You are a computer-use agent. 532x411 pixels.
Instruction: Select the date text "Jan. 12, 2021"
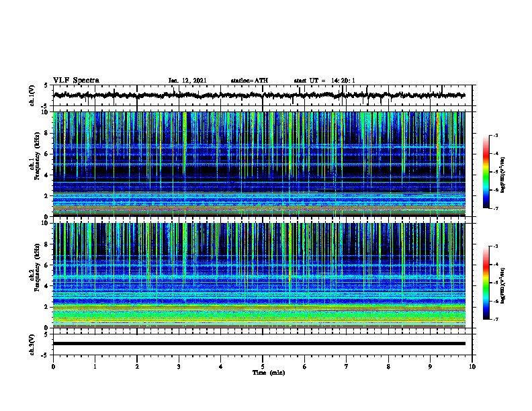point(187,81)
